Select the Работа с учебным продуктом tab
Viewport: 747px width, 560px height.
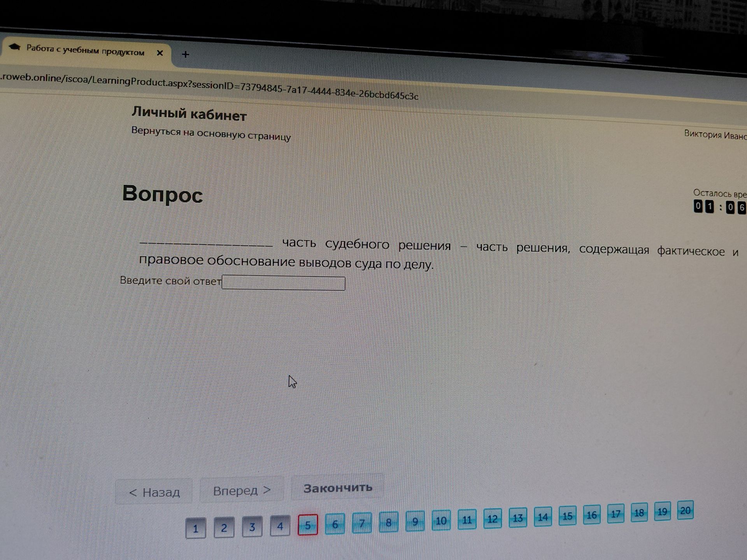[x=86, y=51]
